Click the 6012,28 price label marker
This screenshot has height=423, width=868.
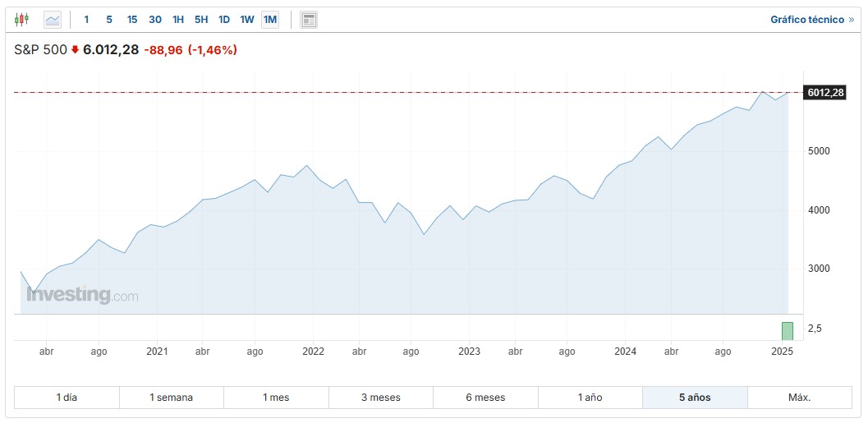coord(825,93)
